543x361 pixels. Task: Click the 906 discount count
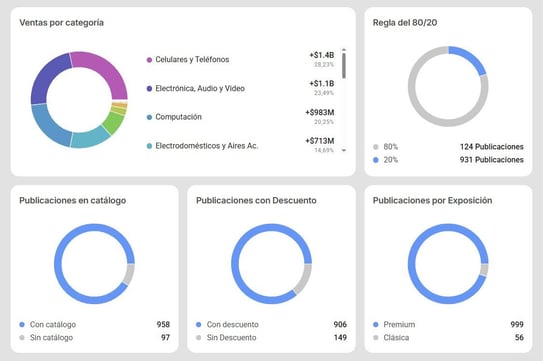tap(340, 324)
